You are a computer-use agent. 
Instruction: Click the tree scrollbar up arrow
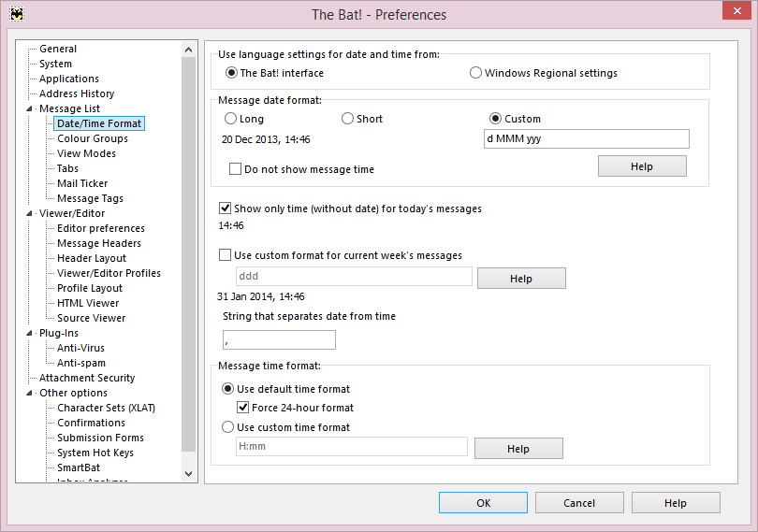188,50
